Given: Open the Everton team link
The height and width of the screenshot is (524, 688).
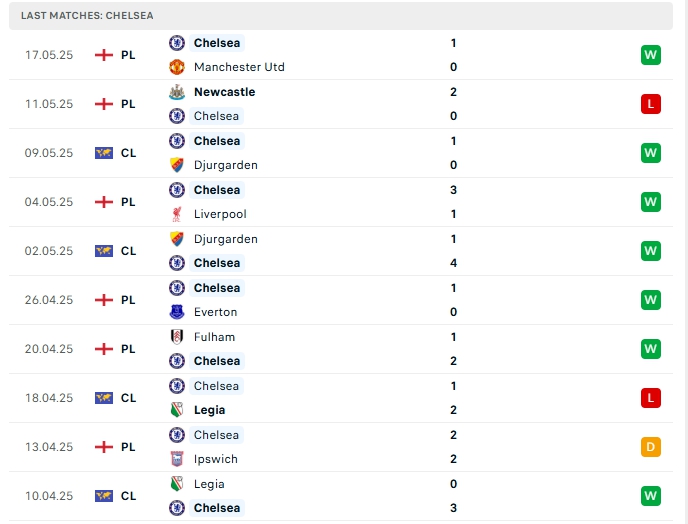Looking at the screenshot, I should (x=215, y=312).
